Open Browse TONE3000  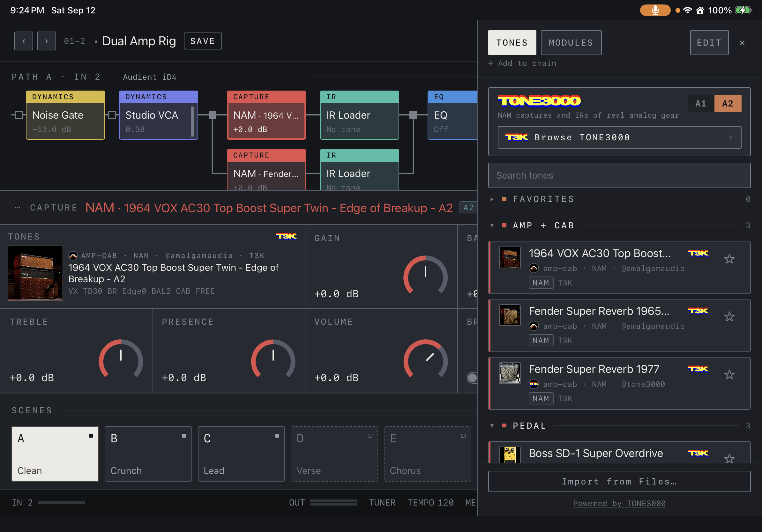tap(619, 137)
